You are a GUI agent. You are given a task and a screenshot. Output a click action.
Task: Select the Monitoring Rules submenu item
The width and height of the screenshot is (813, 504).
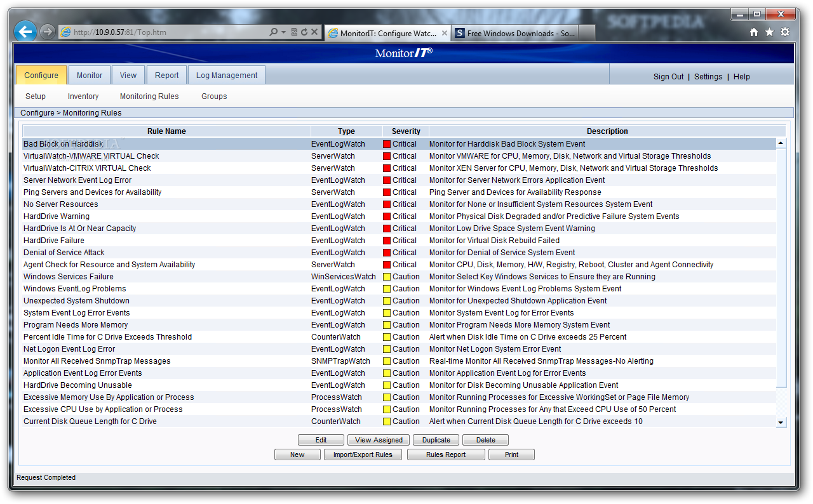click(x=149, y=96)
